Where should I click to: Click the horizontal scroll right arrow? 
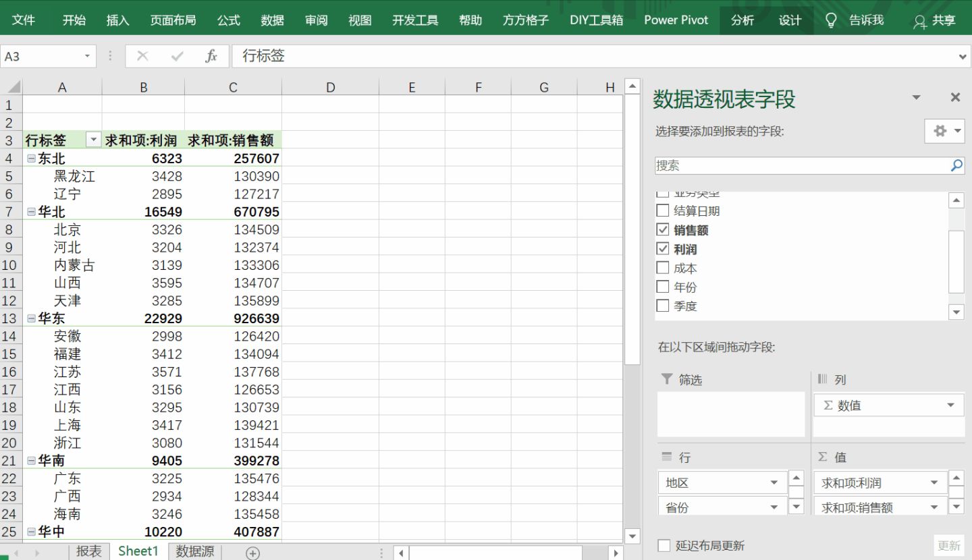[x=615, y=553]
